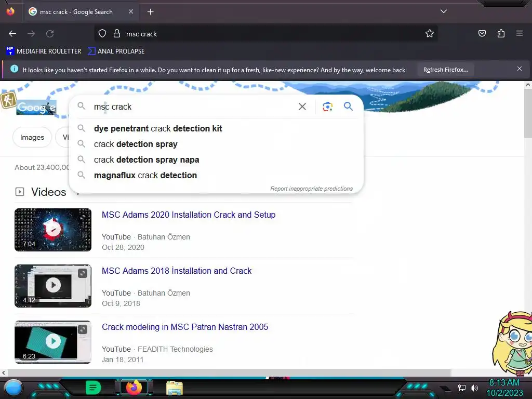Viewport: 532px width, 399px height.
Task: Open the ANAL PROLAPSE bookmark
Action: tap(116, 51)
